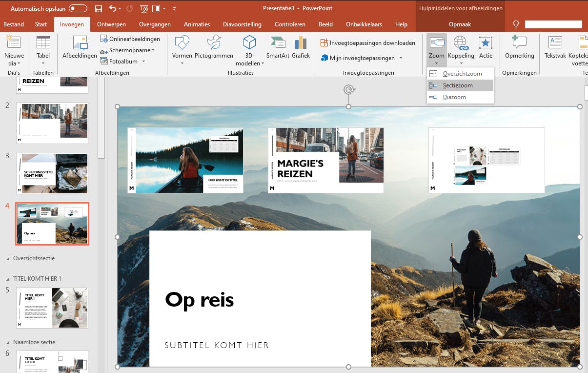Choose Diazoom from the Zoom menu
Screen dimensions: 588x373
click(x=460, y=97)
